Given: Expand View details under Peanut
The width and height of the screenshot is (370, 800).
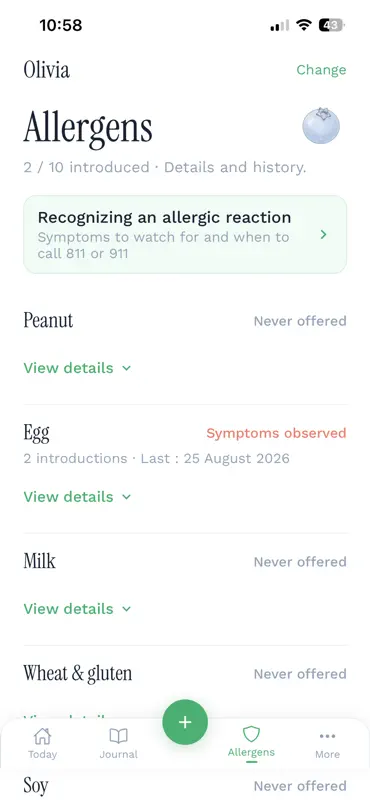Looking at the screenshot, I should (x=77, y=368).
